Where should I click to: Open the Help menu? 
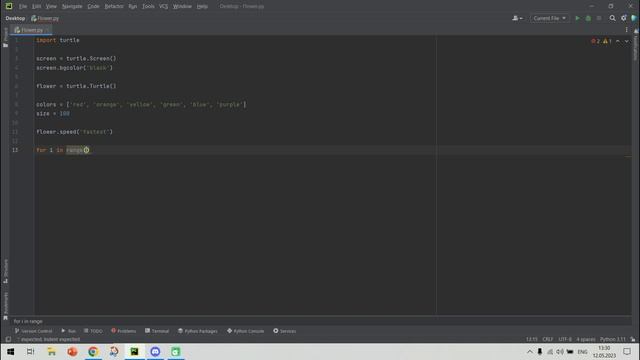(x=202, y=7)
